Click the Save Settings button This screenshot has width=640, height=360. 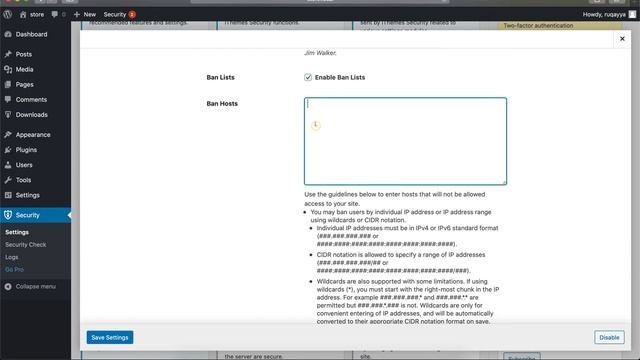click(110, 338)
